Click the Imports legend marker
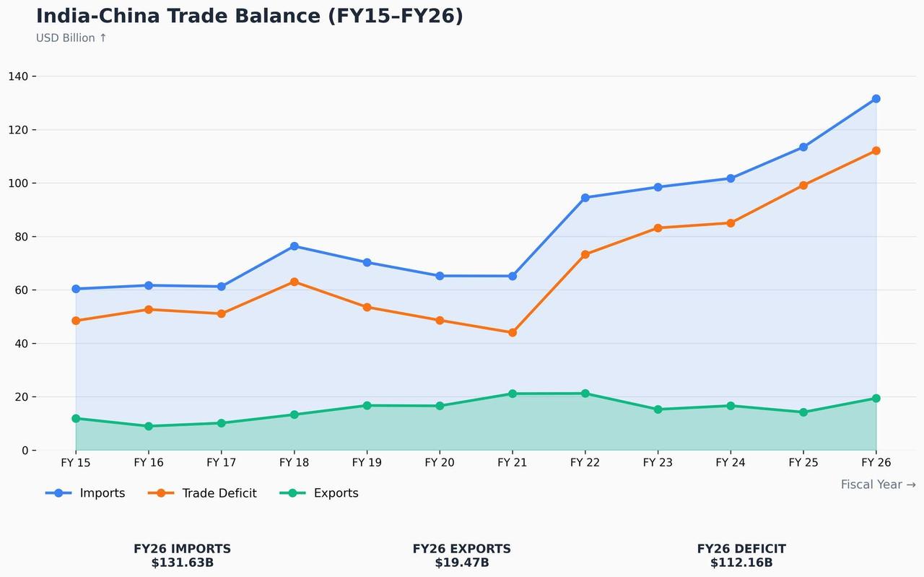The image size is (924, 577). [x=58, y=493]
